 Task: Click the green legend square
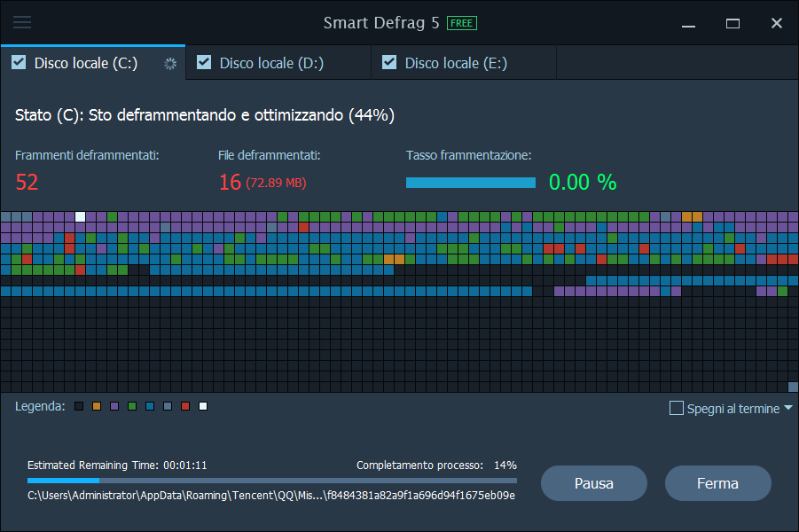[132, 406]
